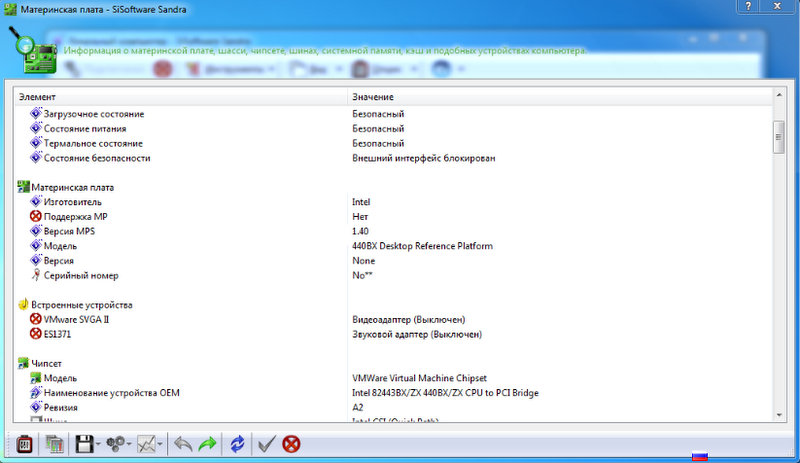Go forward with the green arrow

pyautogui.click(x=207, y=444)
